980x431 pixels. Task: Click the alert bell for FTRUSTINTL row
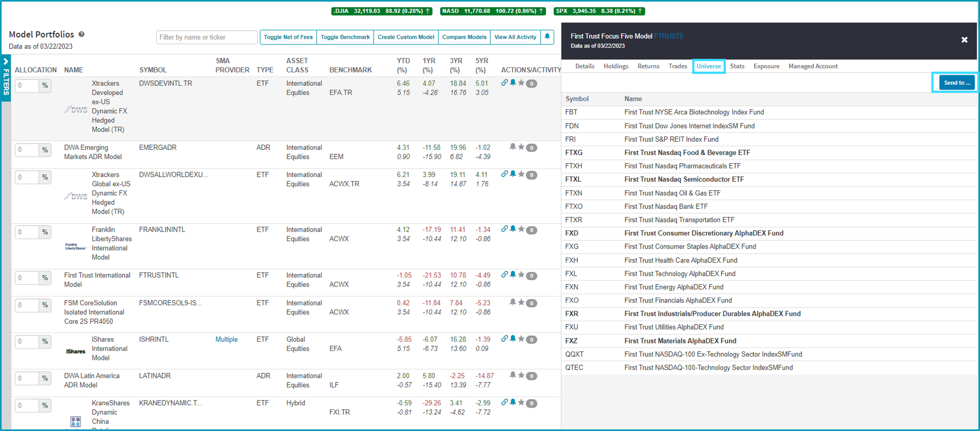click(x=513, y=274)
